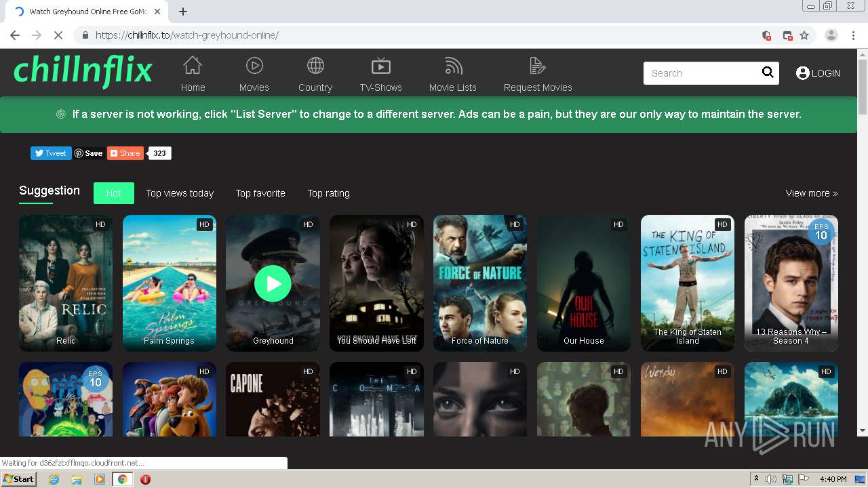Screen dimensions: 868x488
Task: Open the Request Movies icon
Action: coord(538,66)
